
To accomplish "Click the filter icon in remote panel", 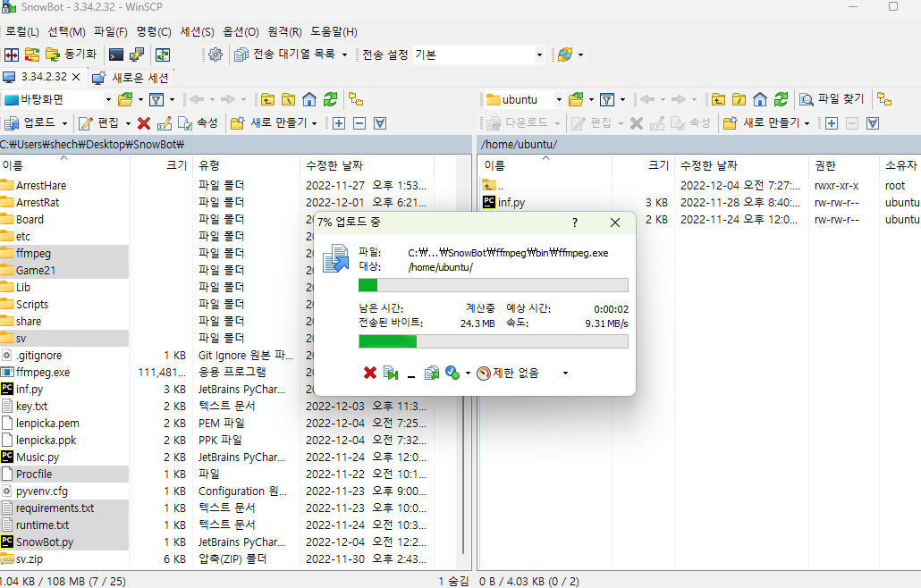I will pos(607,100).
